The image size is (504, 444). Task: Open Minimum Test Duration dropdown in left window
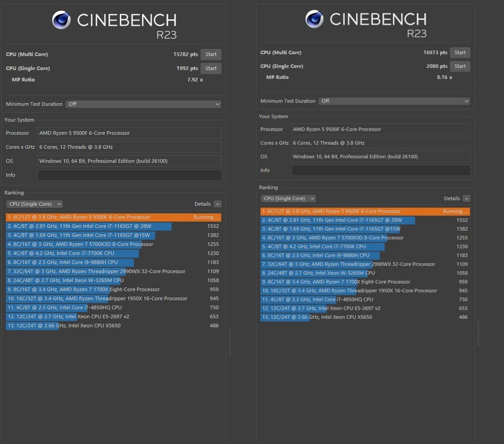tap(143, 104)
